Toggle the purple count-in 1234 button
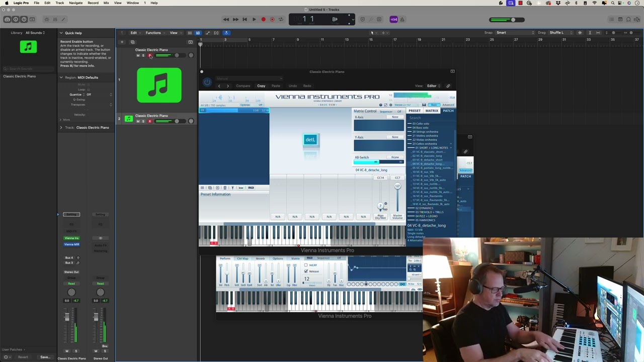This screenshot has height=362, width=644. (393, 20)
